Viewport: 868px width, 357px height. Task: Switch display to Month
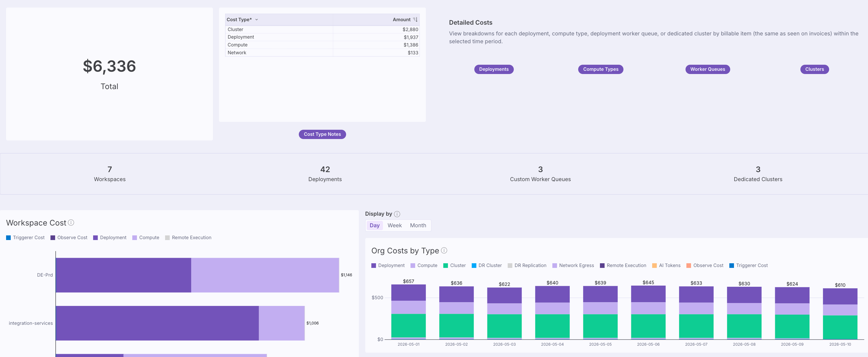click(x=418, y=225)
